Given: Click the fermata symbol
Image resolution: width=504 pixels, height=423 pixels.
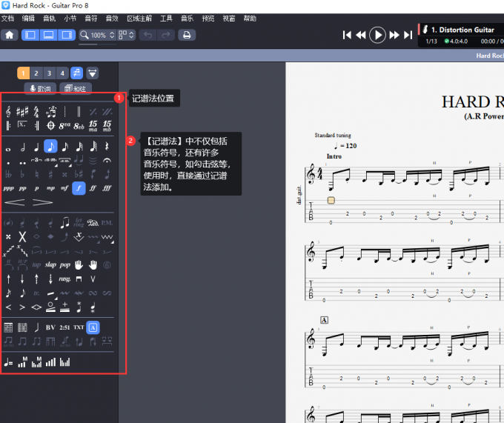Looking at the screenshot, I should click(x=107, y=160).
